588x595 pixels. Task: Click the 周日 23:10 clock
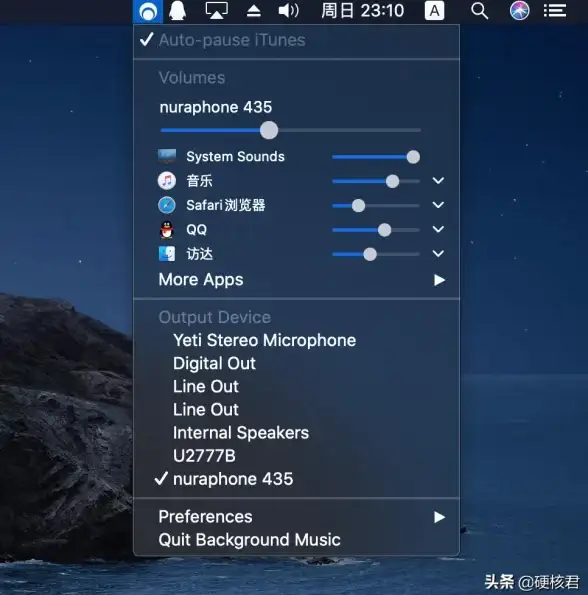pos(362,11)
